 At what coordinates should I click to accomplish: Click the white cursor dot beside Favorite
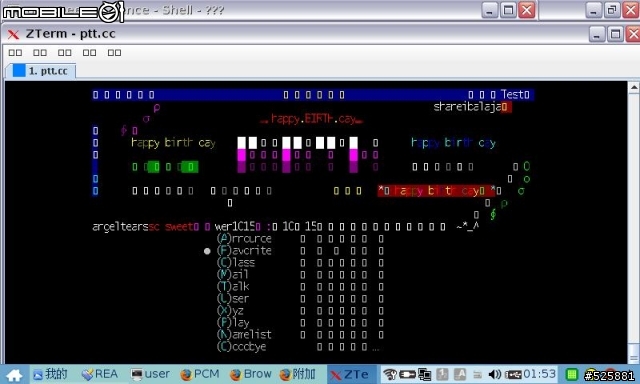coord(207,251)
